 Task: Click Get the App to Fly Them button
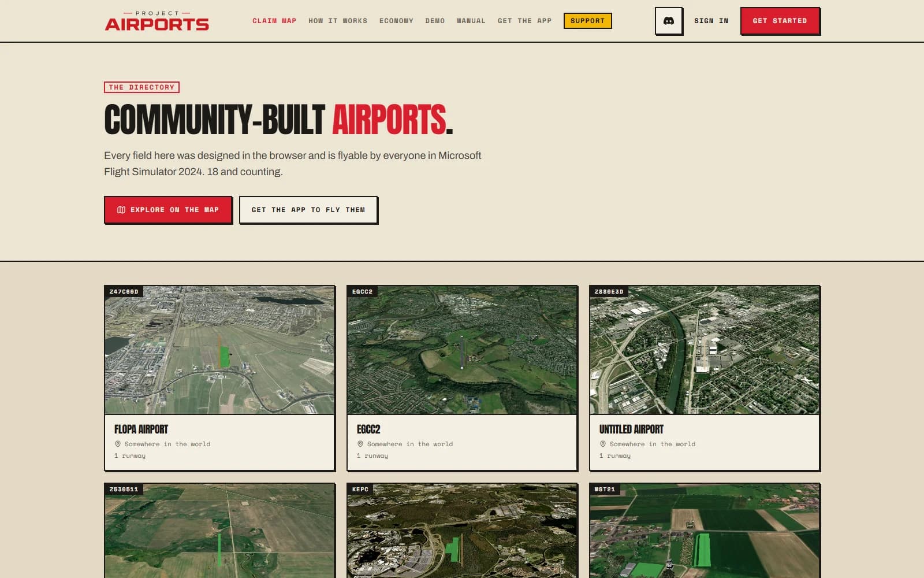pos(308,210)
